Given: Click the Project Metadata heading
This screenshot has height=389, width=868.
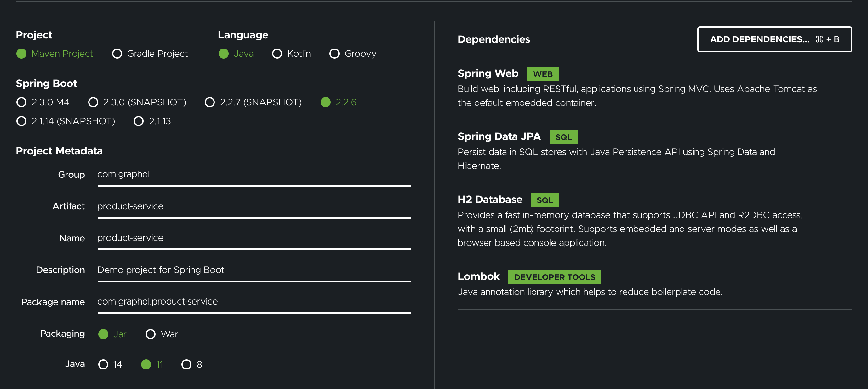Looking at the screenshot, I should click(59, 151).
